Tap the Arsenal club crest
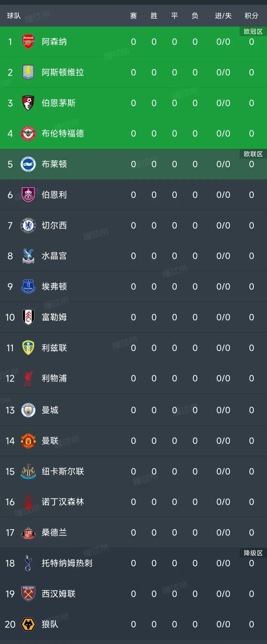Screen dimensions: 267x644 click(28, 42)
